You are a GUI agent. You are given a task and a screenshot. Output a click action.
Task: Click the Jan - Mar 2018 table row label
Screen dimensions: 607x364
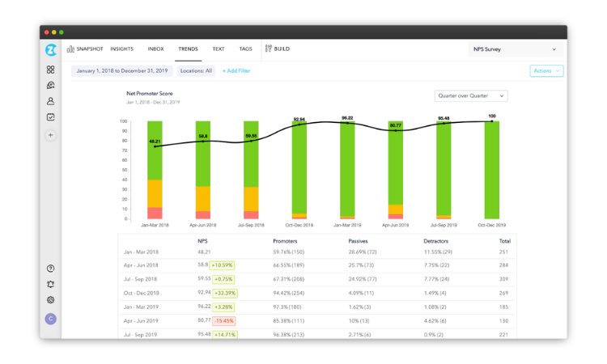[x=141, y=252]
